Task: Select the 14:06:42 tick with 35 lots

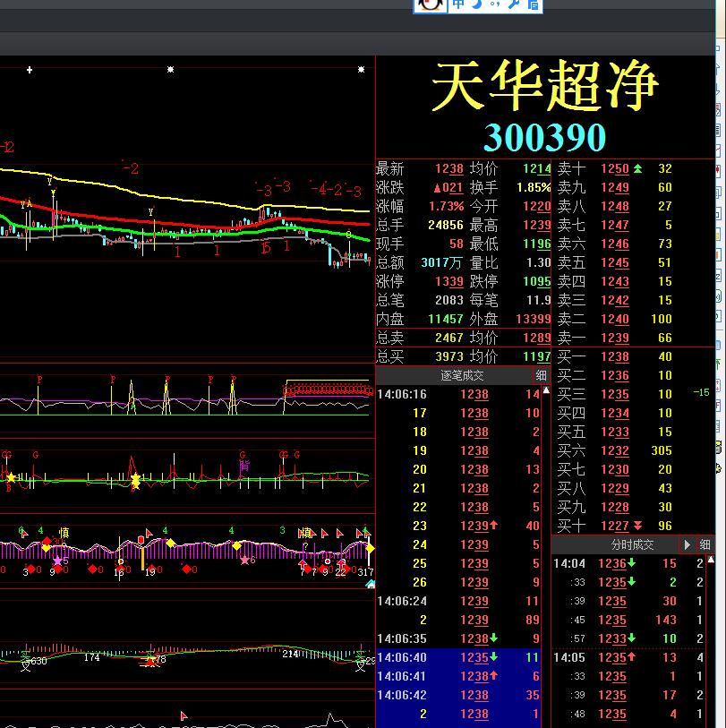Action: (x=458, y=695)
